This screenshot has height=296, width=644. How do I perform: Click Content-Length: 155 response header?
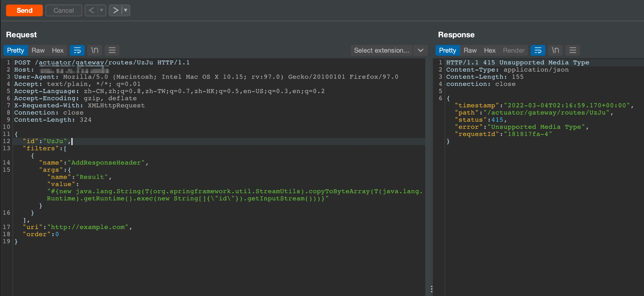(x=485, y=77)
